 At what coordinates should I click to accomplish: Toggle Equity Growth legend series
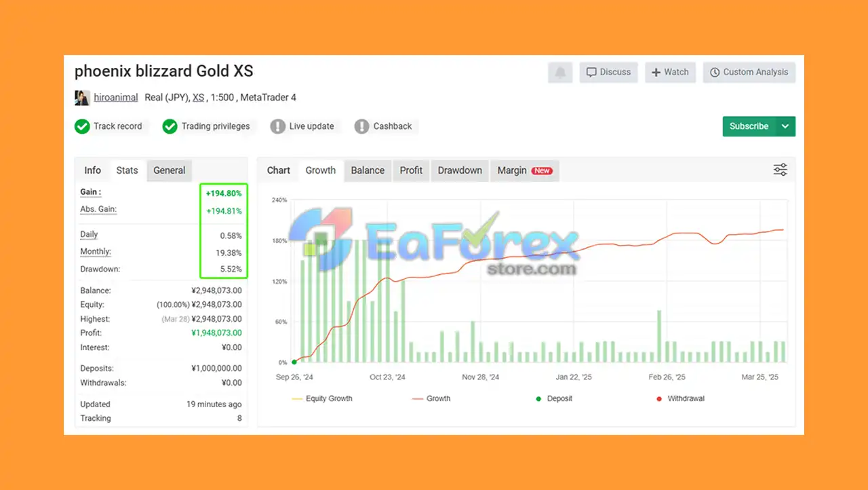tap(322, 398)
